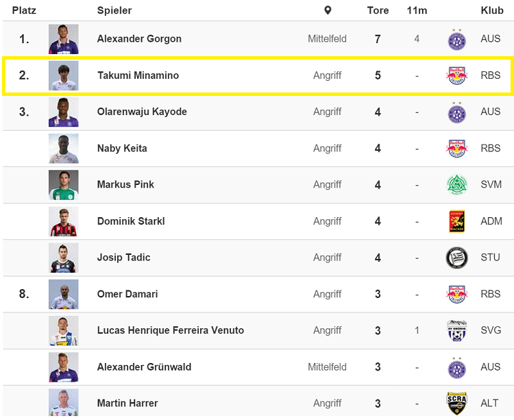Open Alexander Gorgon's player profile link
Screen dimensions: 514x420
139,39
